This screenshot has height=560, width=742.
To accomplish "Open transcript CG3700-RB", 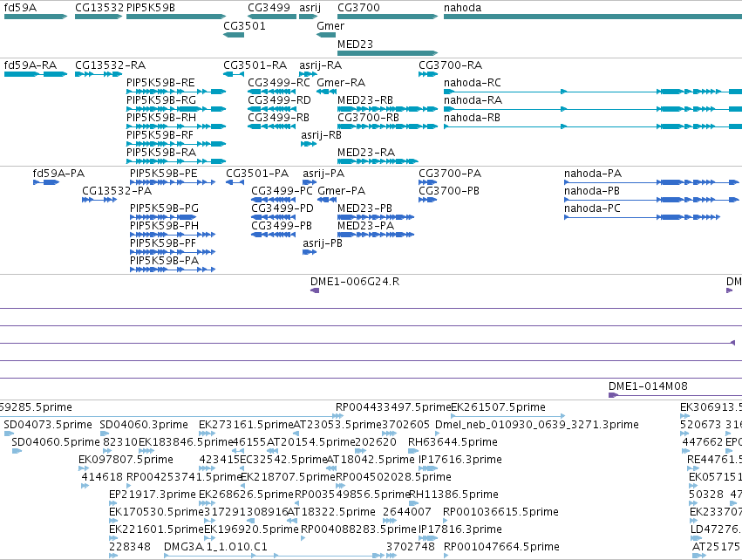I will tap(368, 118).
